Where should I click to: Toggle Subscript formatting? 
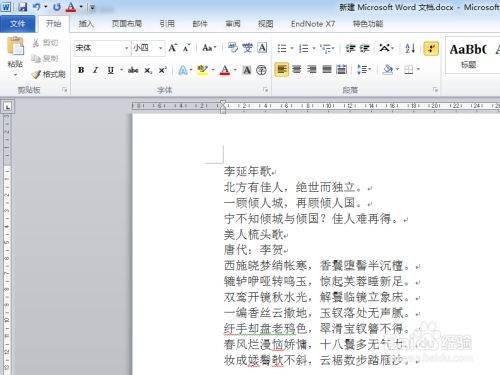coord(148,70)
